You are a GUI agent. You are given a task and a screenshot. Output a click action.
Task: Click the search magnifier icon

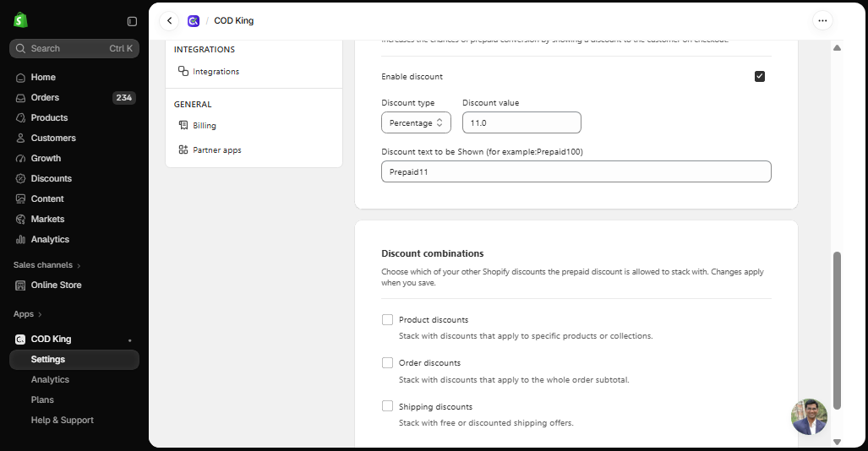coord(20,49)
